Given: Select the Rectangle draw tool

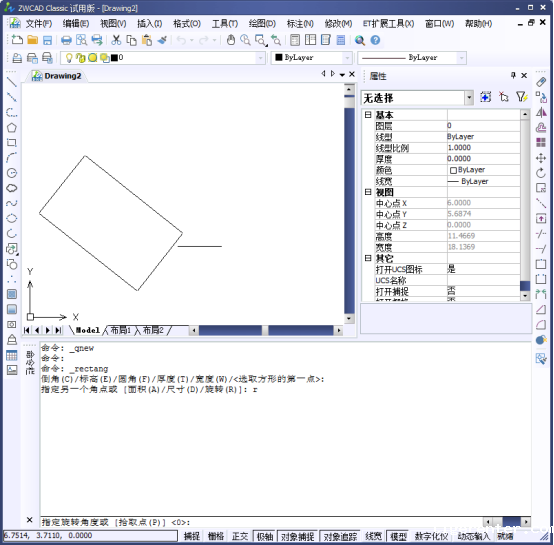Looking at the screenshot, I should coord(12,143).
